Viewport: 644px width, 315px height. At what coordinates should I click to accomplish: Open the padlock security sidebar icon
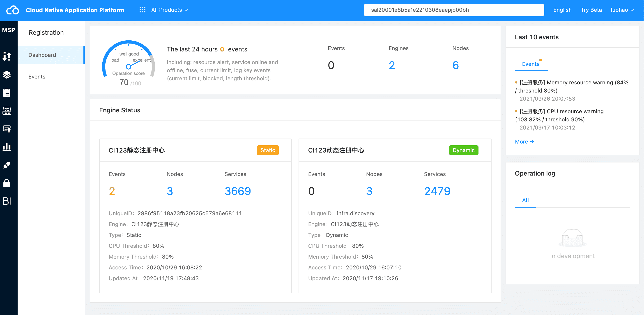click(x=7, y=183)
